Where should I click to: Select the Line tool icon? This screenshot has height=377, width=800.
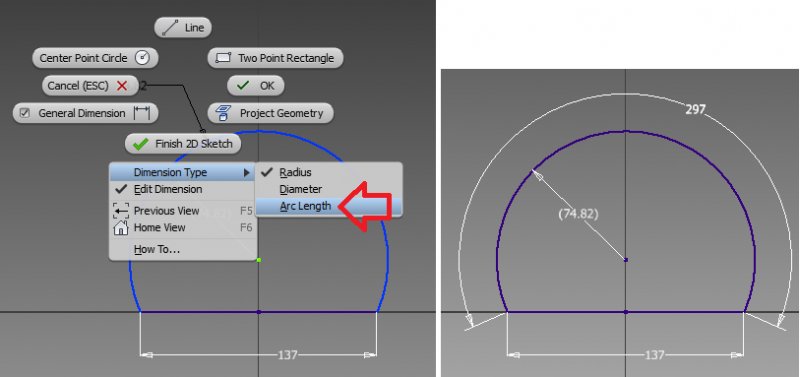click(x=169, y=28)
